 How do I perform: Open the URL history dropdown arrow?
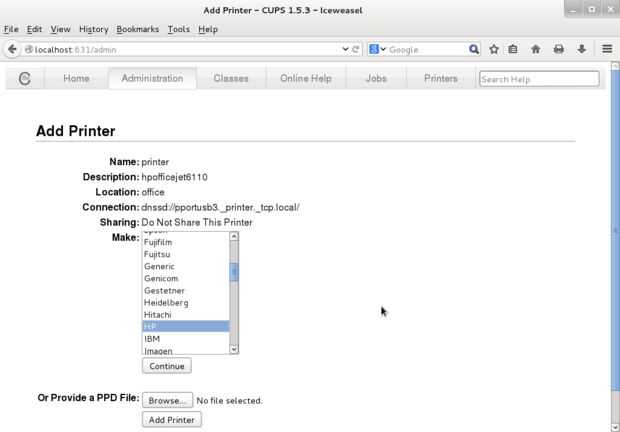point(345,49)
